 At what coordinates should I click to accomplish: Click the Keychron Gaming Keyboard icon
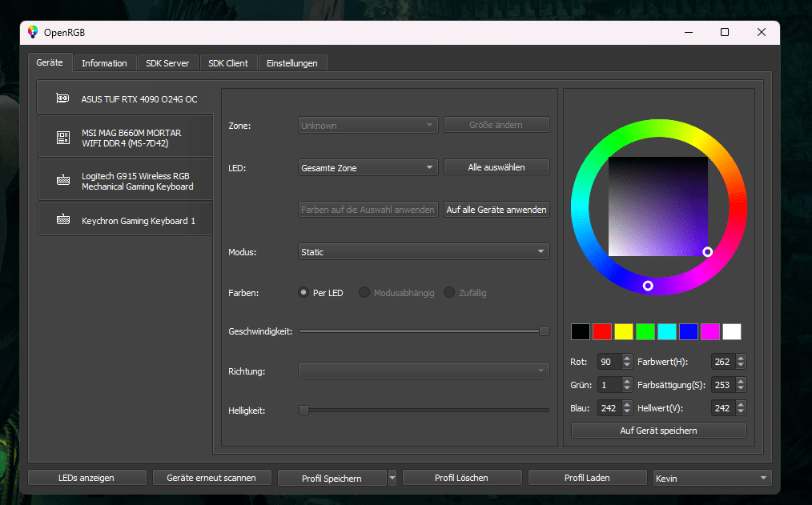[x=63, y=220]
